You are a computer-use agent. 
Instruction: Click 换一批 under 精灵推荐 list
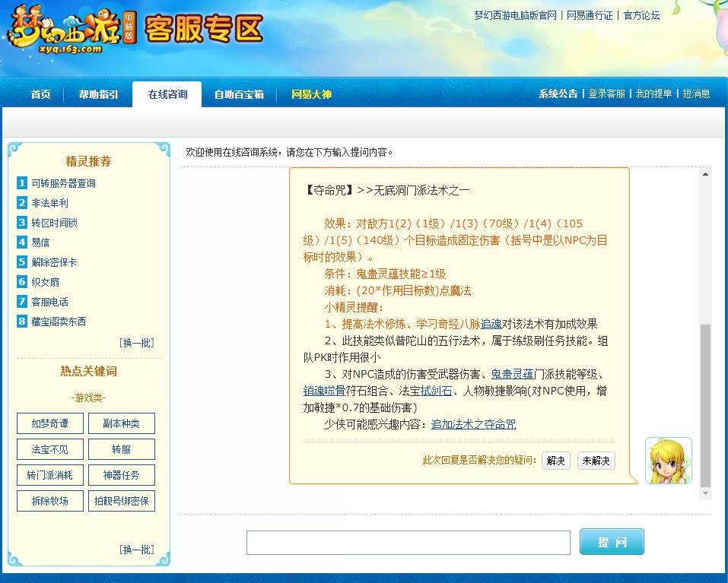(136, 343)
